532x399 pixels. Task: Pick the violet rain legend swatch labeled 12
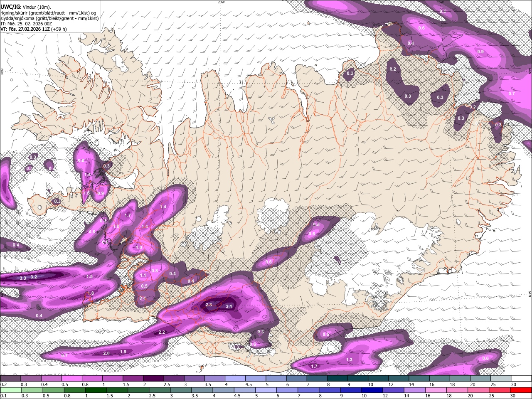(394, 390)
